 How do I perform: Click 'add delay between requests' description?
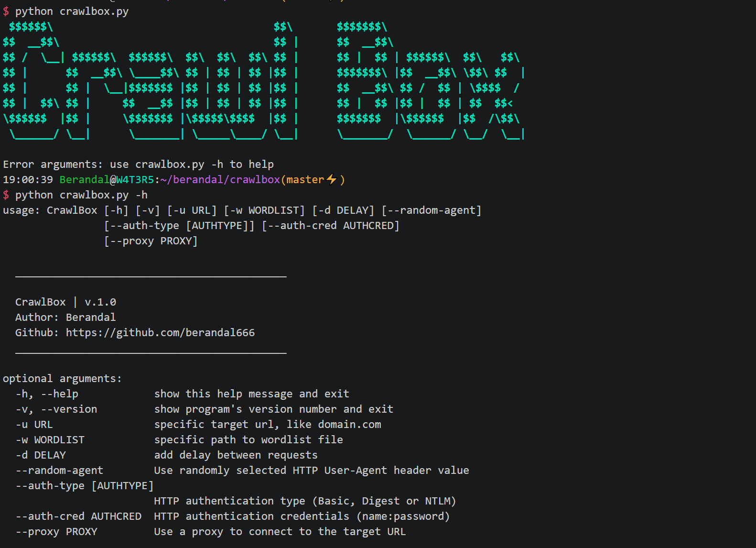(x=236, y=455)
